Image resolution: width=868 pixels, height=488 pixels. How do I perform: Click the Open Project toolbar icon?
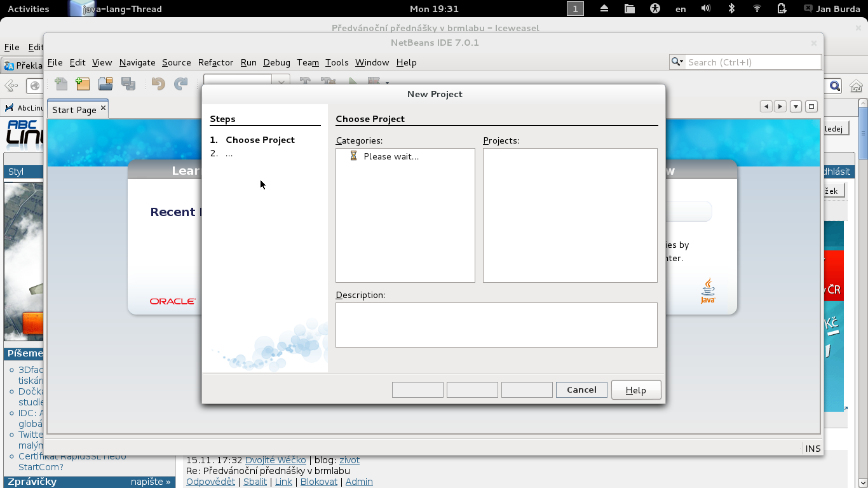(x=105, y=84)
